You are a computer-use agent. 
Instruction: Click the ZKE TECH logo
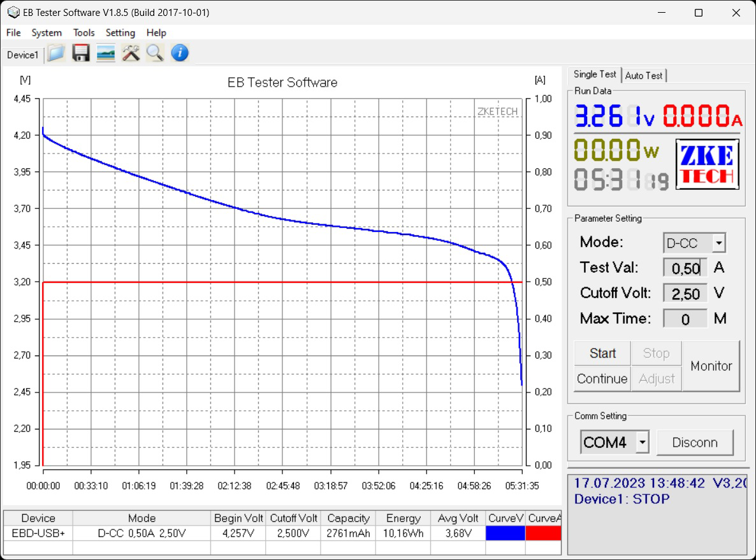tap(706, 164)
